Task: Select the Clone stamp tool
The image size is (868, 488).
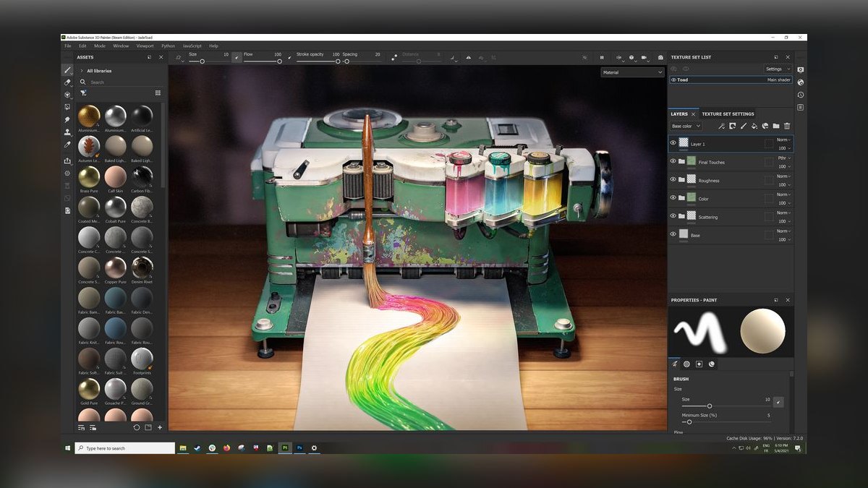Action: click(67, 132)
